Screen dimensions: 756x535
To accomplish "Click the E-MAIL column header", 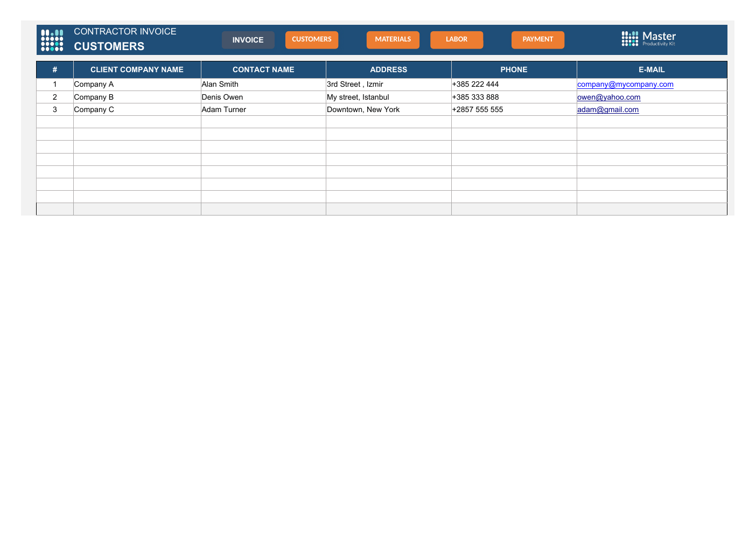I will tap(652, 70).
